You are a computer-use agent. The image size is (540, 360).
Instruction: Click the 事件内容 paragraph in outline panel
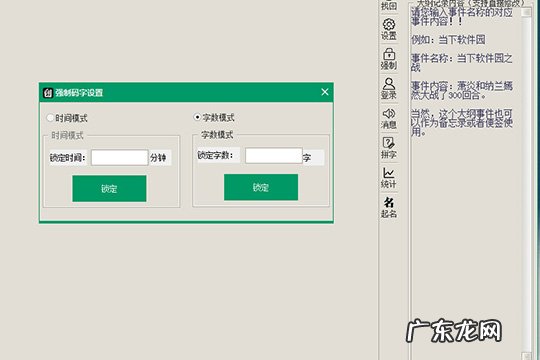(x=461, y=91)
